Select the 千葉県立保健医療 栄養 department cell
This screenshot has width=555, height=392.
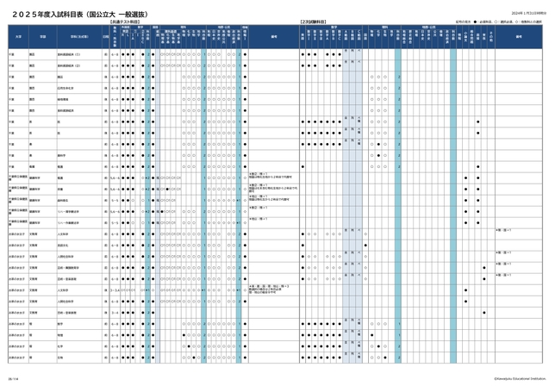pos(61,188)
